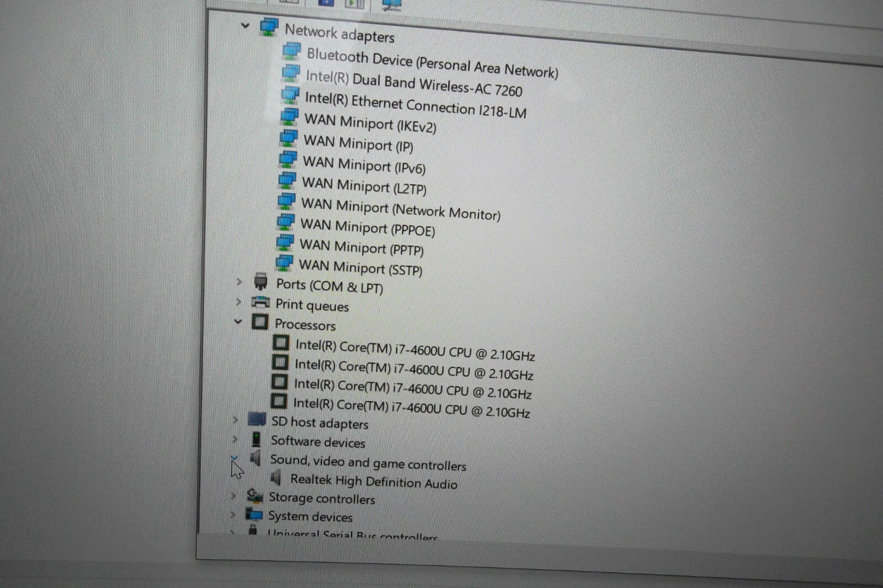Select the Processors label
Screen dimensions: 883x588
tap(305, 324)
